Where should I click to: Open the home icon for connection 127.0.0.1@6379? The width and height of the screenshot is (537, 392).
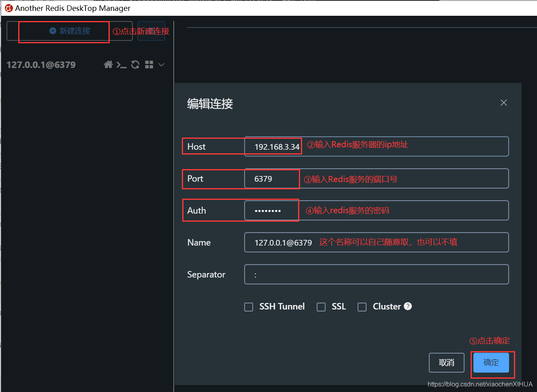pyautogui.click(x=108, y=65)
